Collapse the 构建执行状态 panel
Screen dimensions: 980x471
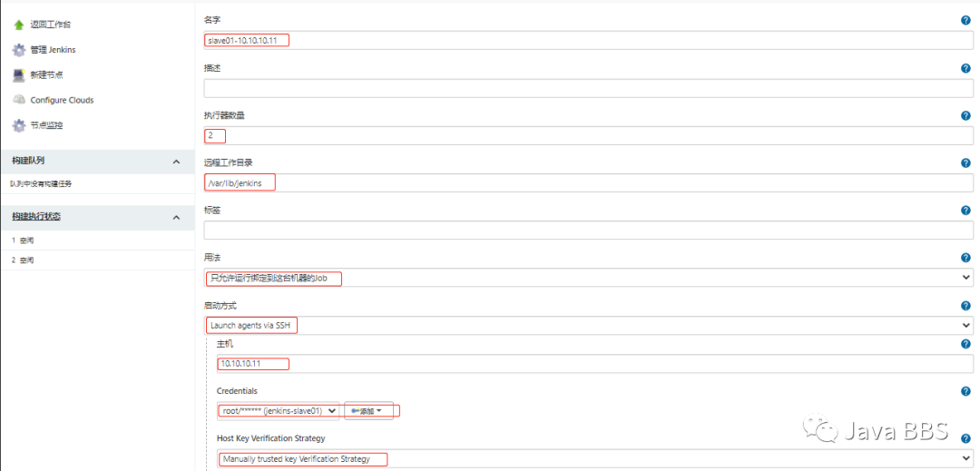click(176, 218)
